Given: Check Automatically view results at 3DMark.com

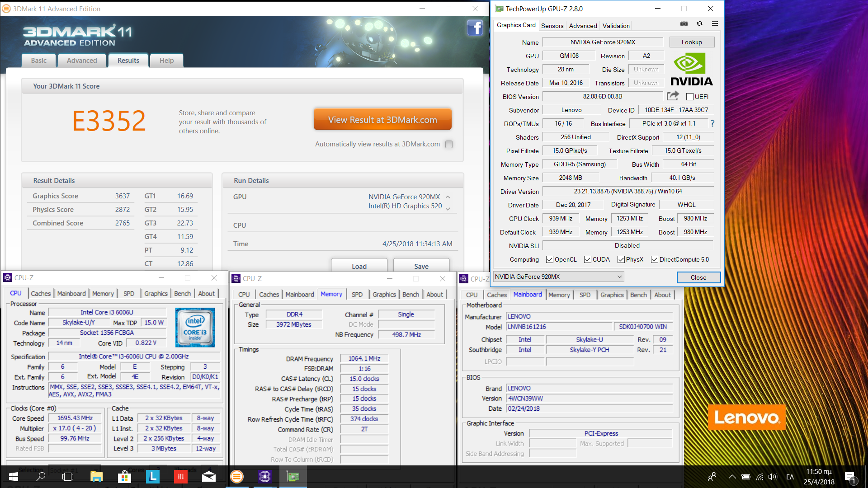Looking at the screenshot, I should click(449, 144).
